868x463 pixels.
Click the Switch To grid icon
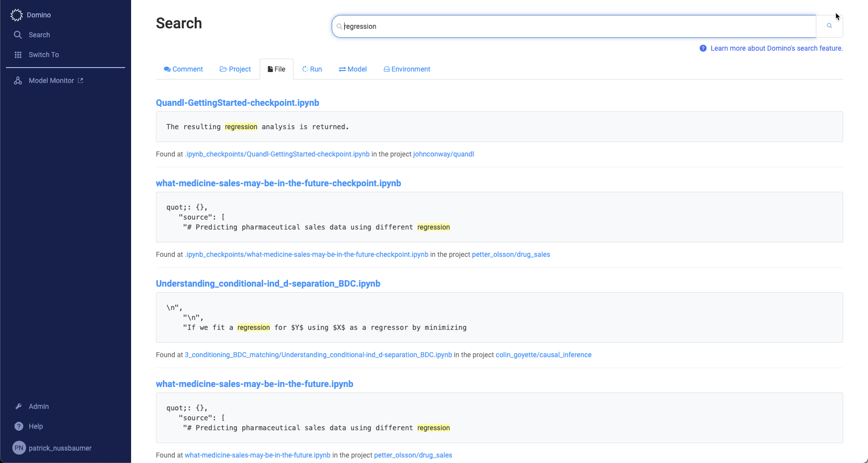18,55
